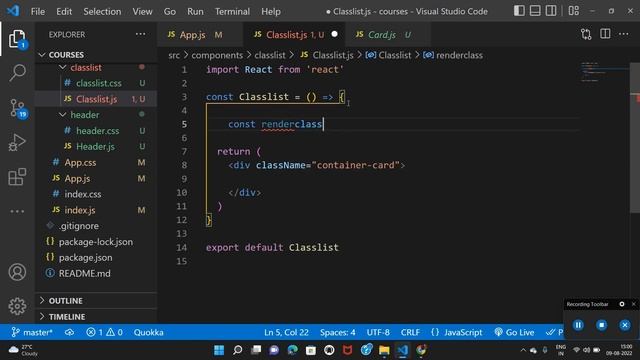Toggle the bottom panel layout icon

pos(535,11)
